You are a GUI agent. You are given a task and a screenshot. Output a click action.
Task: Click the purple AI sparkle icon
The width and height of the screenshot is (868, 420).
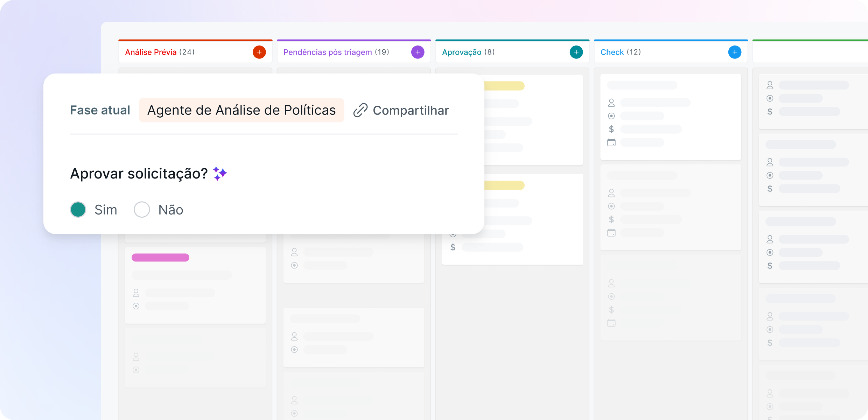220,174
